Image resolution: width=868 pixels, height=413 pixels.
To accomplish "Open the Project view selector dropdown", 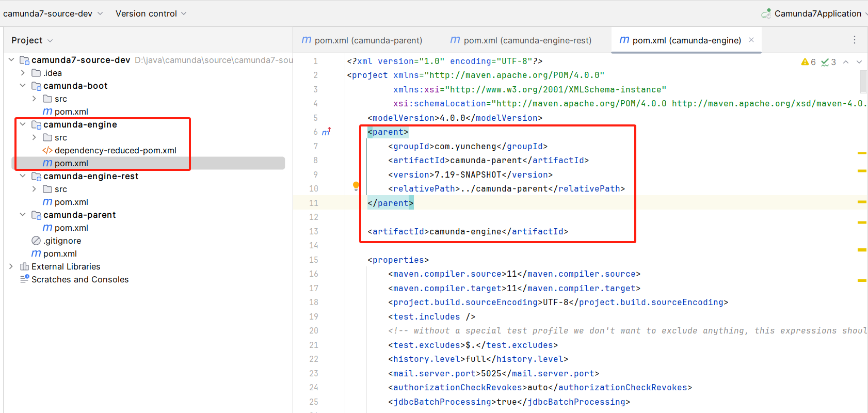I will coord(32,40).
